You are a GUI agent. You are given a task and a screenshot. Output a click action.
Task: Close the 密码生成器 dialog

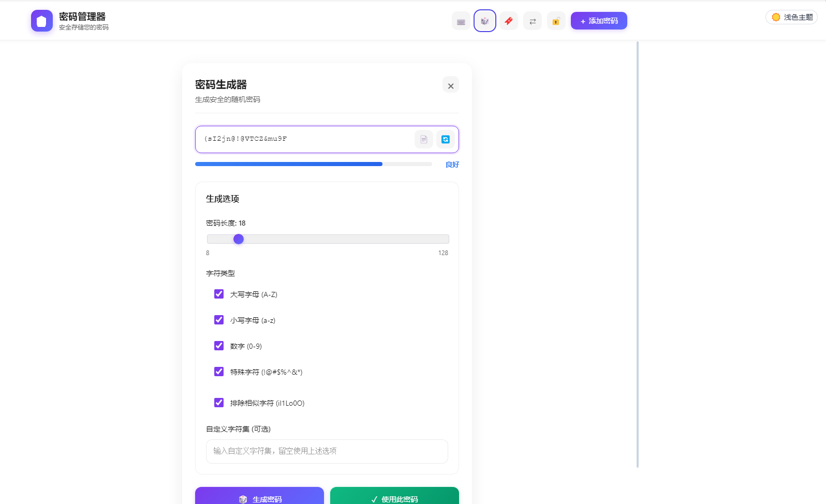pyautogui.click(x=451, y=85)
